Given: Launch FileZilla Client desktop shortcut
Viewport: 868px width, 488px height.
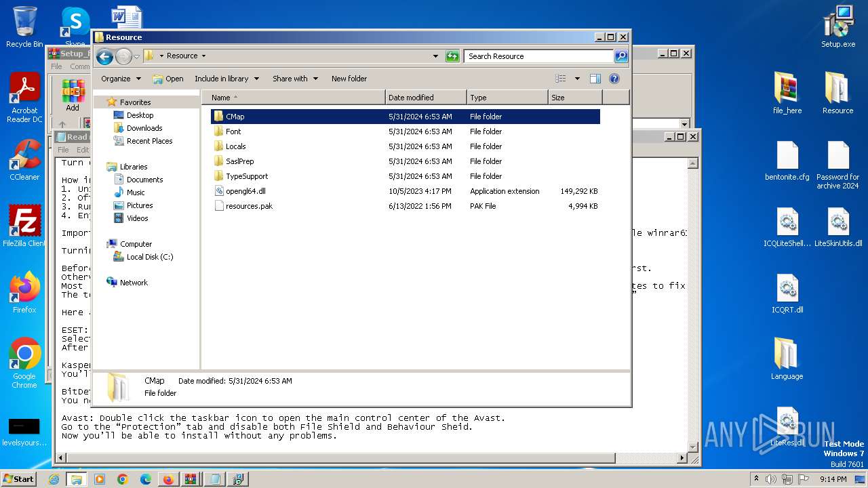Looking at the screenshot, I should (x=24, y=226).
